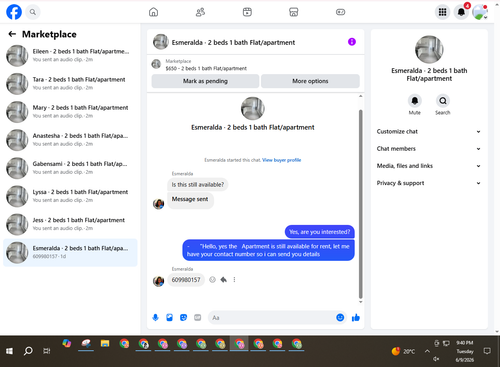Viewport: 500px width, 367px height.
Task: Open Windows taskbar search
Action: [x=28, y=351]
